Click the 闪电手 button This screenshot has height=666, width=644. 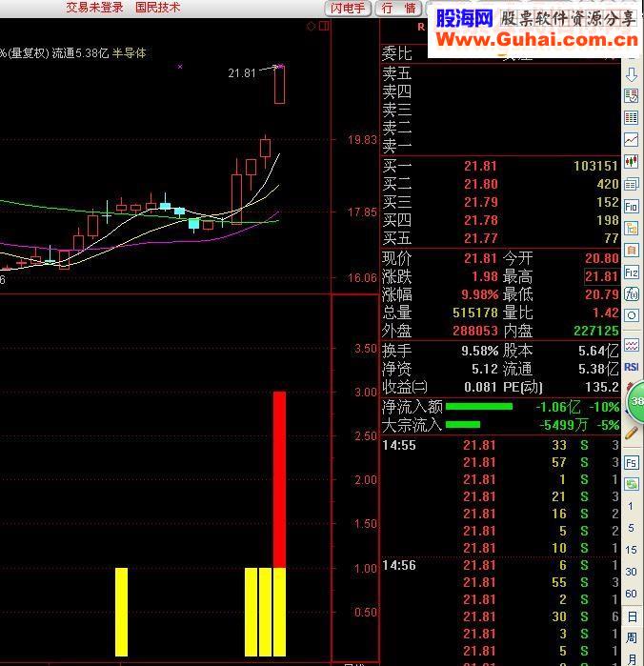[x=348, y=8]
